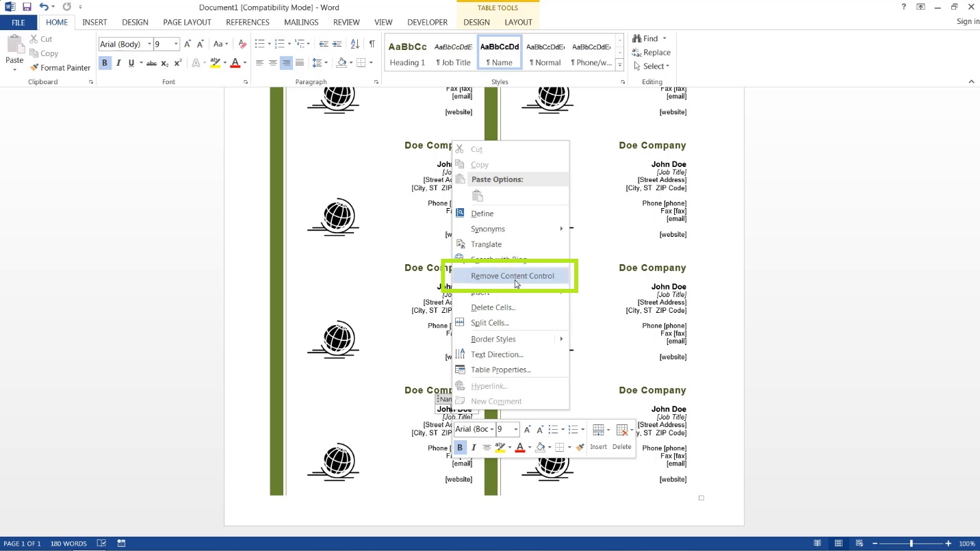Toggle Align Right in Paragraph group

[286, 63]
